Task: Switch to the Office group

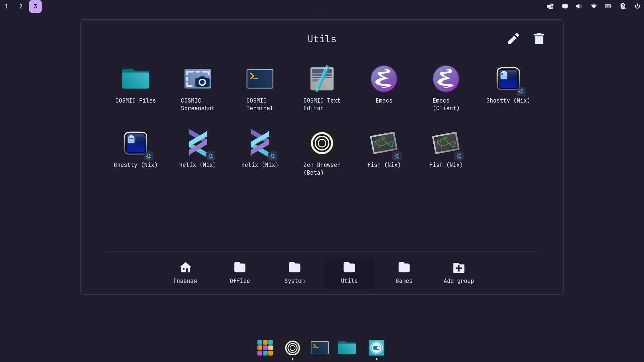Action: pos(240,273)
